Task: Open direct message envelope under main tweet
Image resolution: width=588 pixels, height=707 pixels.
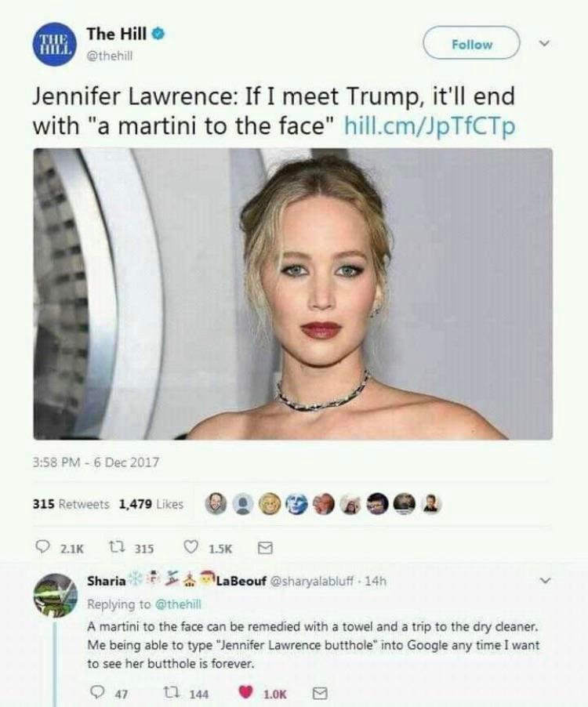Action: point(265,549)
